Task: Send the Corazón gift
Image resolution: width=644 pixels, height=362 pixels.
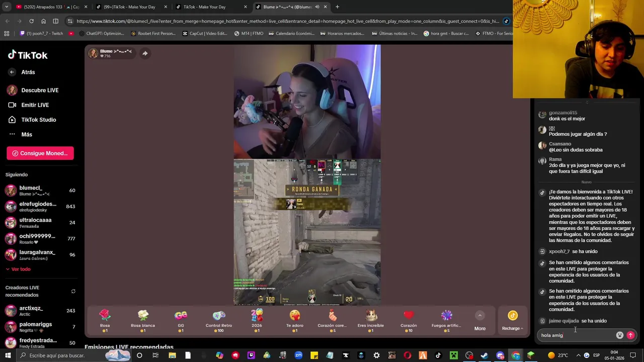Action: (409, 321)
